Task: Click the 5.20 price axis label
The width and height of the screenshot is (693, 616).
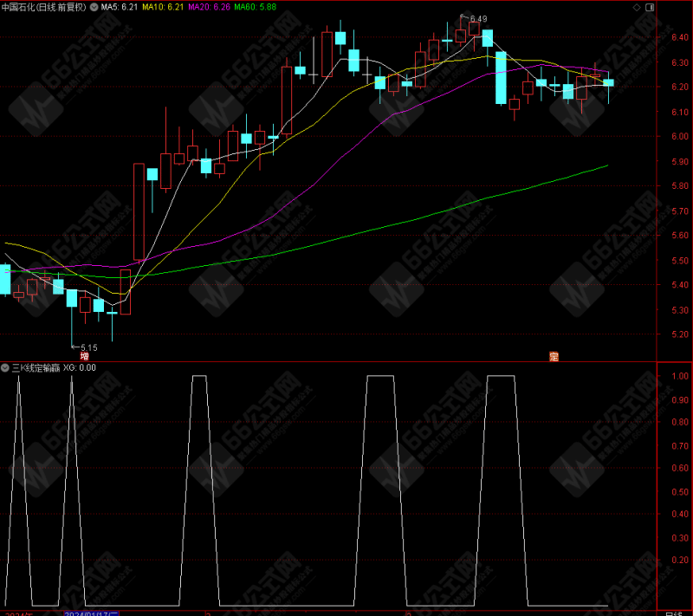Action: pyautogui.click(x=680, y=334)
